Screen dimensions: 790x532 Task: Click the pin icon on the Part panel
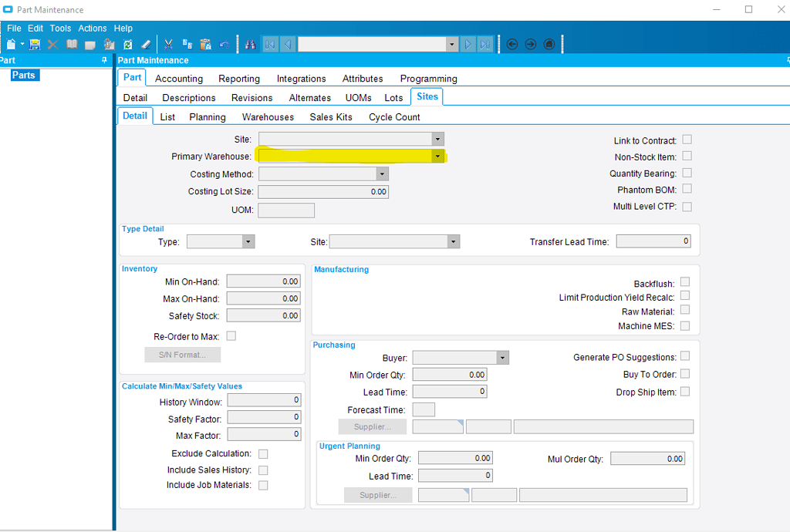[105, 60]
